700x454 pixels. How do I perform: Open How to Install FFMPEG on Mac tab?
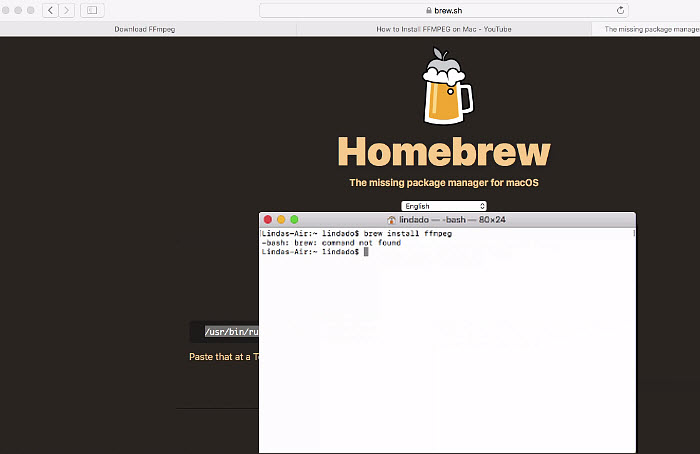click(x=444, y=29)
